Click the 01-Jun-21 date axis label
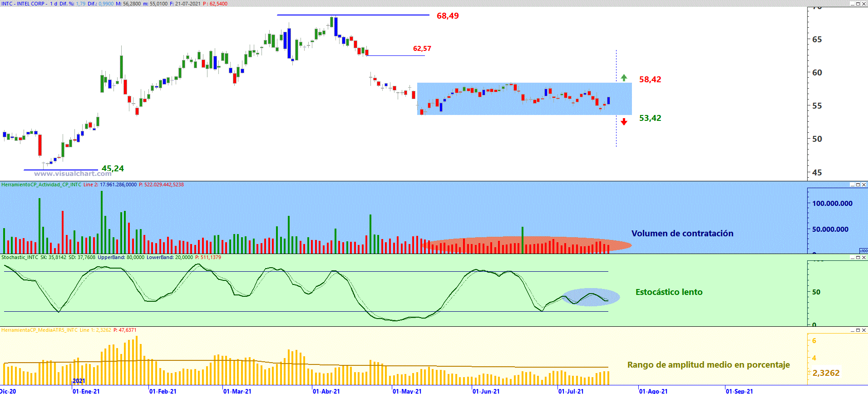Image resolution: width=868 pixels, height=394 pixels. coord(486,391)
